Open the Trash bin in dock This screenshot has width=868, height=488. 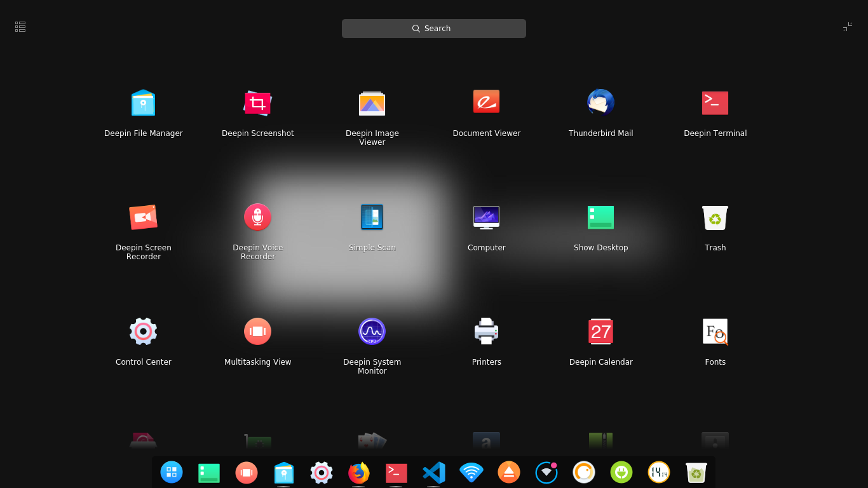click(x=696, y=473)
